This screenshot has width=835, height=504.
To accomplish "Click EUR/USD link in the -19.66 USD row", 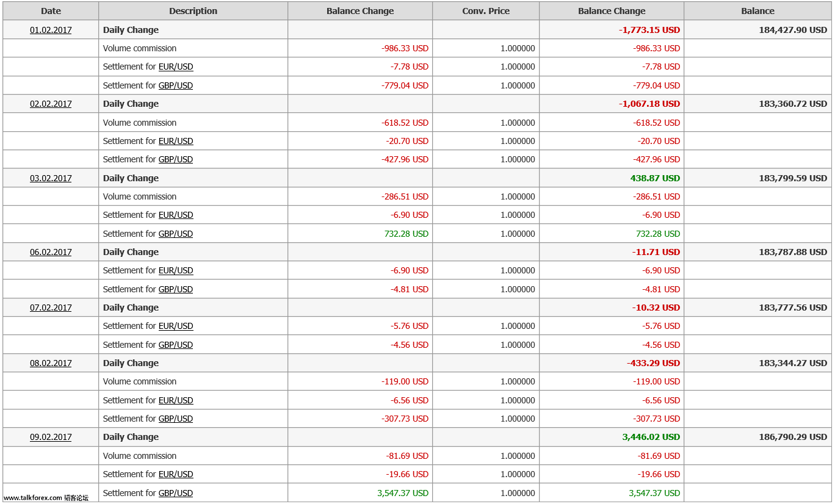I will tap(176, 474).
